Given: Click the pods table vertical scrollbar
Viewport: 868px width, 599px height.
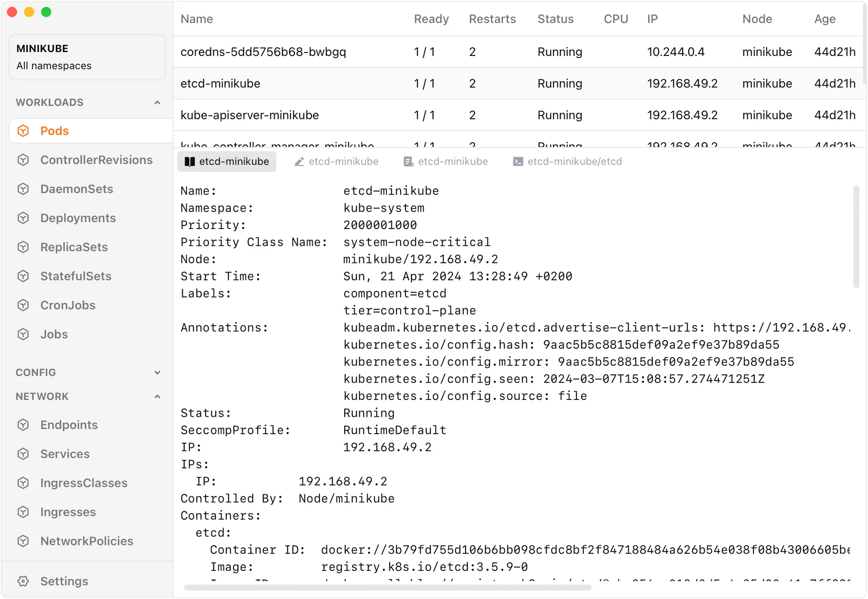Looking at the screenshot, I should click(865, 43).
